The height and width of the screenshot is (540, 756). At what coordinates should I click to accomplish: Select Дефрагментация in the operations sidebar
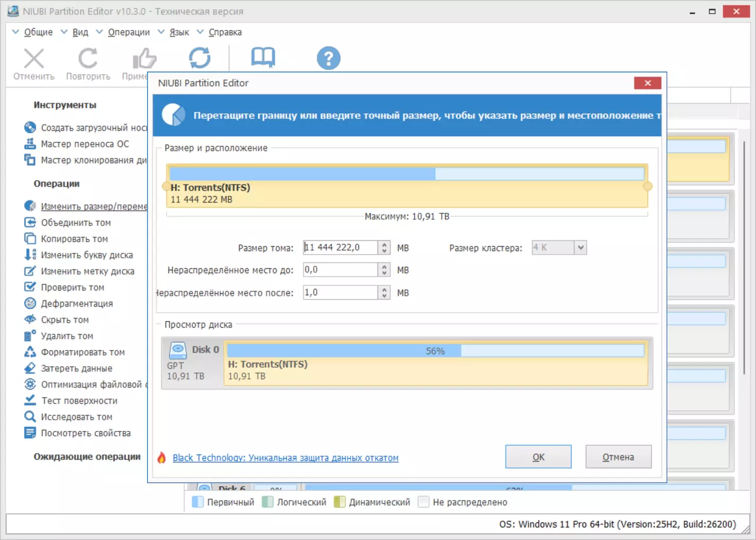[x=77, y=303]
